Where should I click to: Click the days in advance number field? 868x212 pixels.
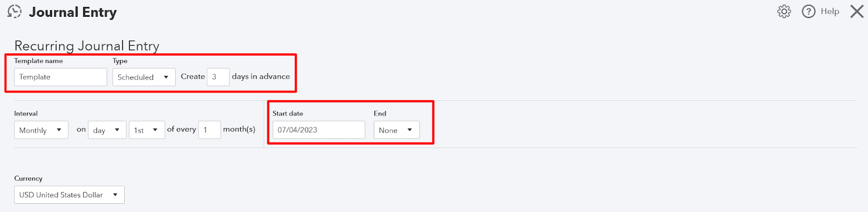pos(218,77)
